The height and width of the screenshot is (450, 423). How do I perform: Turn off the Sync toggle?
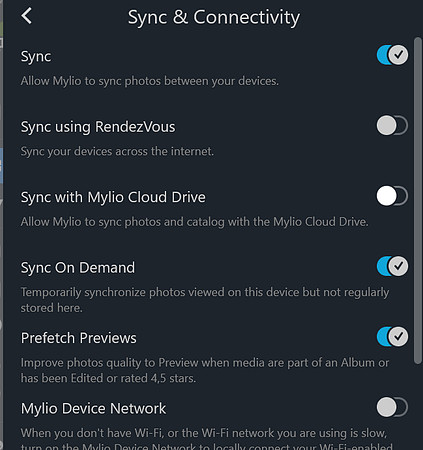pyautogui.click(x=392, y=55)
